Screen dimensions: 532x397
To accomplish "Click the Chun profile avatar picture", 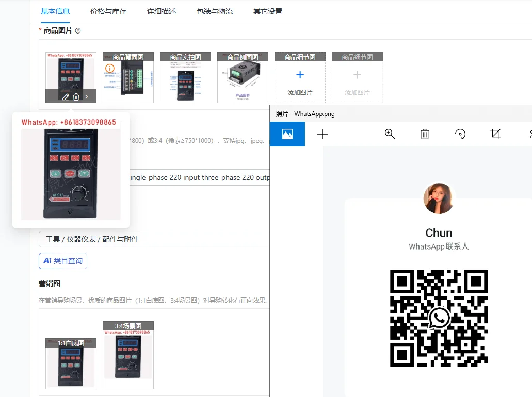I will pos(439,198).
